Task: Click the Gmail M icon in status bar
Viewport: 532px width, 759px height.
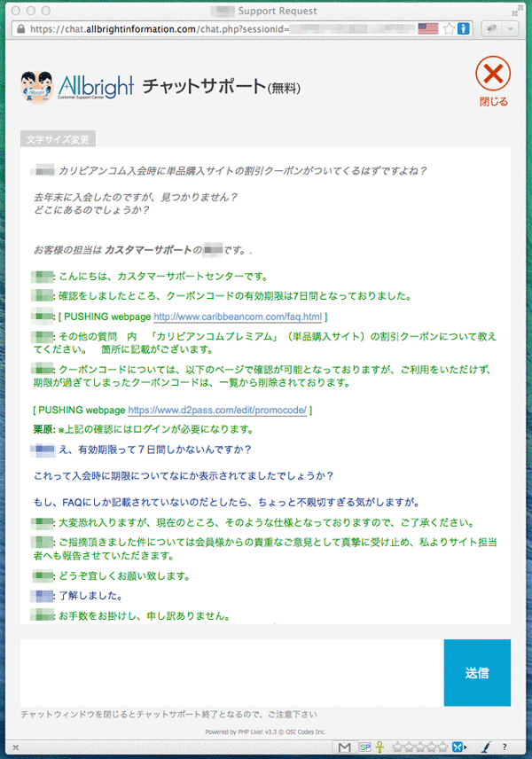Action: coord(344,747)
